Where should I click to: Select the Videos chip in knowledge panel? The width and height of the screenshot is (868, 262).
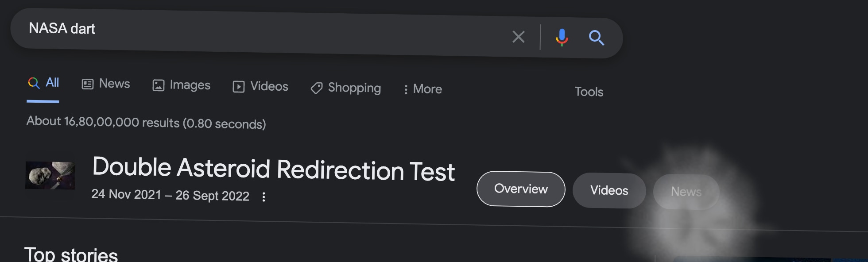(x=609, y=191)
